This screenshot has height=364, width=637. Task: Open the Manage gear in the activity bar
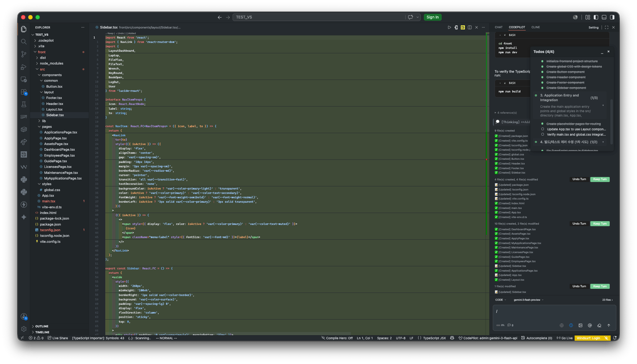24,329
